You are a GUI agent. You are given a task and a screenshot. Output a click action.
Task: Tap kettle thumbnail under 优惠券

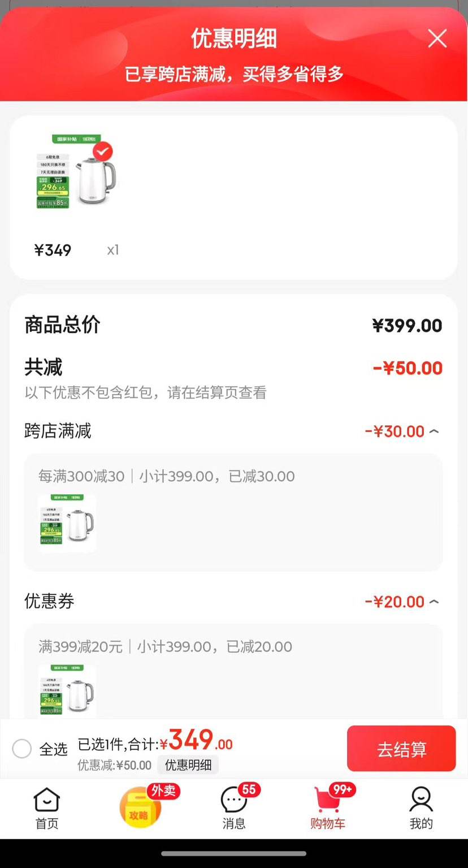click(67, 691)
